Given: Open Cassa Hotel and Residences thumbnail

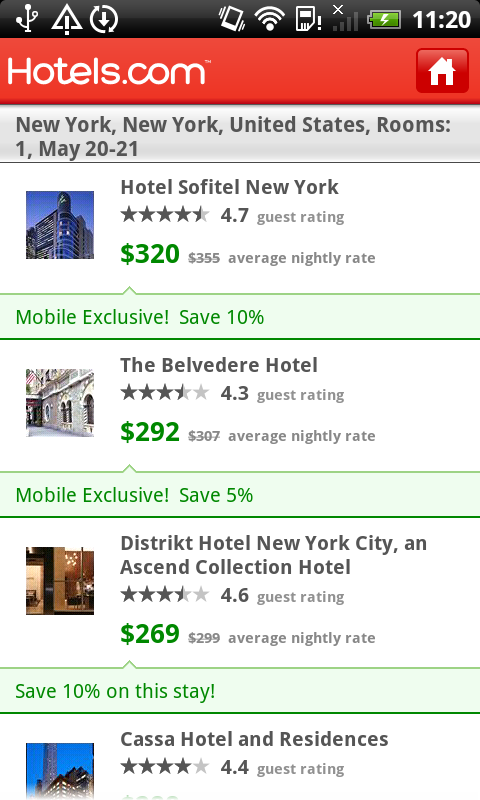Looking at the screenshot, I should (x=60, y=771).
